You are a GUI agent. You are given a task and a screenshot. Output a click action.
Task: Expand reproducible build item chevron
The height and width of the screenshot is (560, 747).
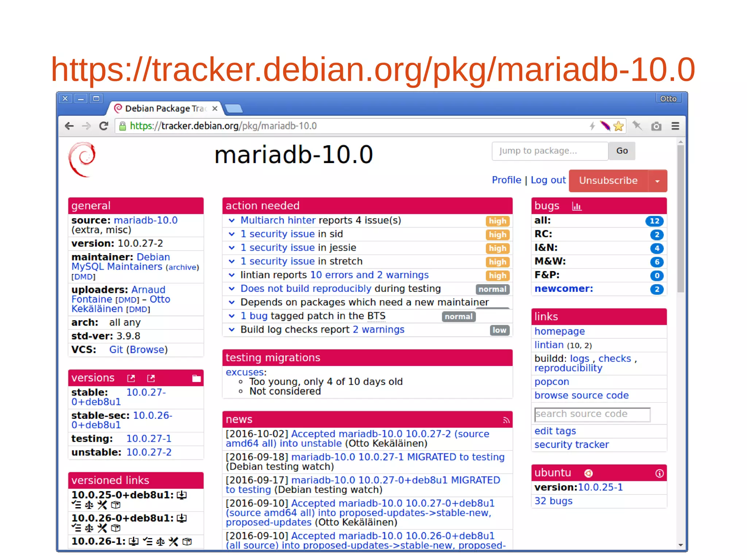[232, 289]
